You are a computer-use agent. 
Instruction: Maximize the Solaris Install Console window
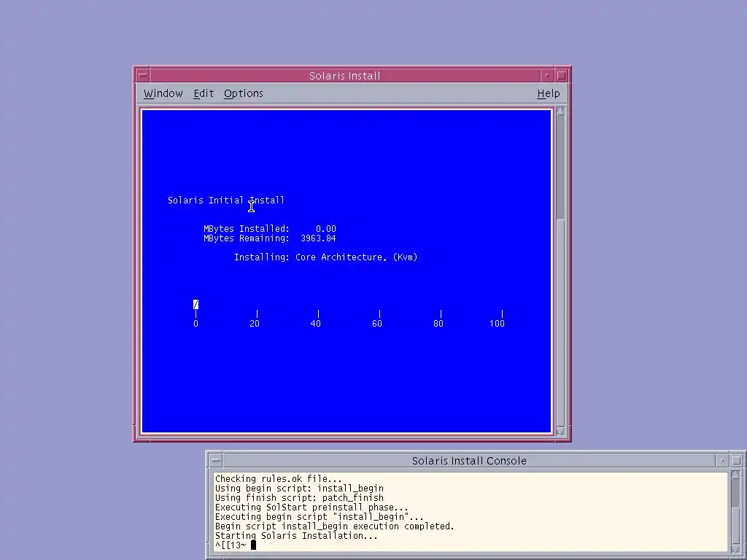click(x=737, y=461)
